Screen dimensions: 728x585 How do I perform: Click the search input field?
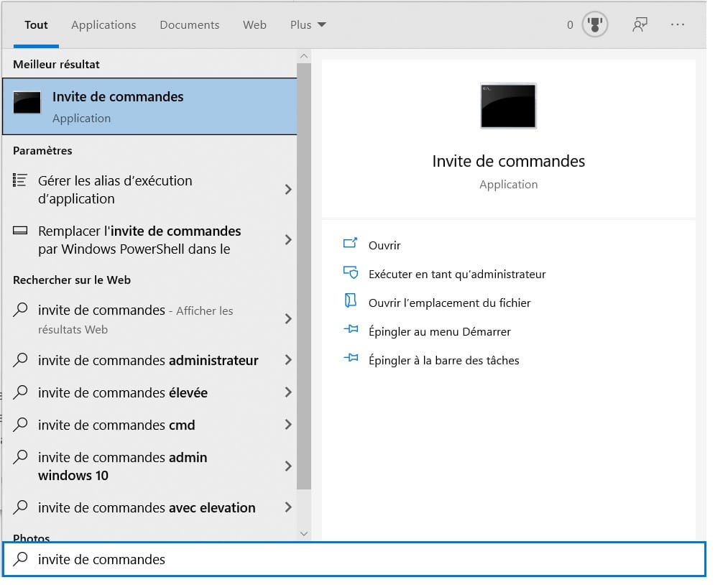[354, 559]
